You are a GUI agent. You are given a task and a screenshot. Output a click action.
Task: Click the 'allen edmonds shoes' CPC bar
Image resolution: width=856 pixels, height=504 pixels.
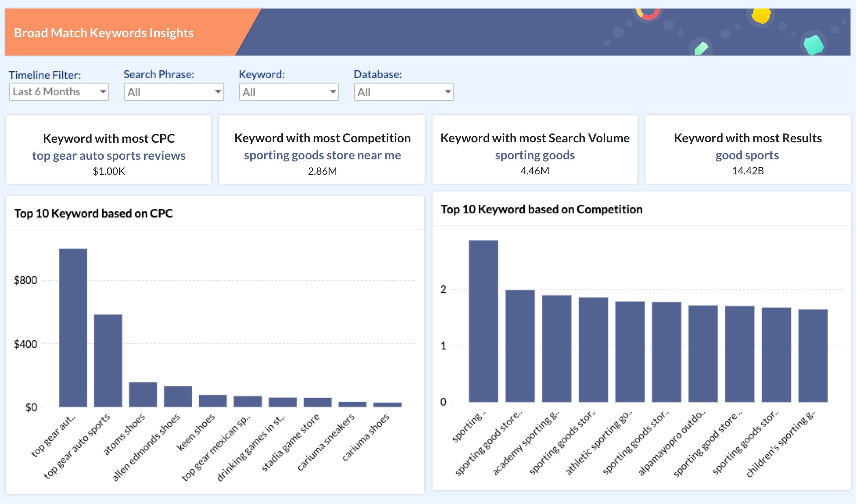pyautogui.click(x=178, y=397)
